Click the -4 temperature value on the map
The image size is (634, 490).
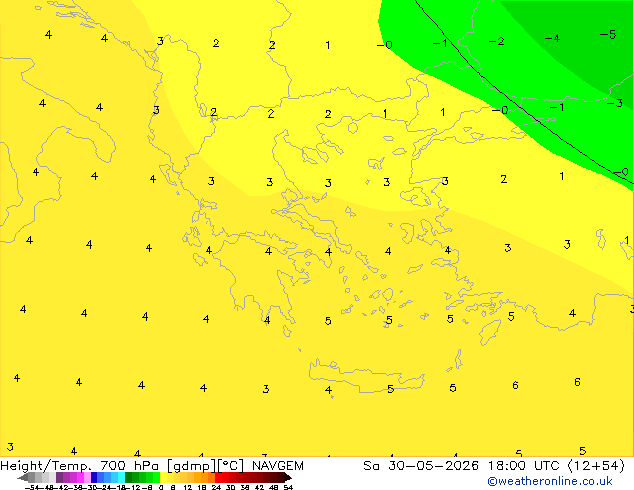[x=552, y=38]
